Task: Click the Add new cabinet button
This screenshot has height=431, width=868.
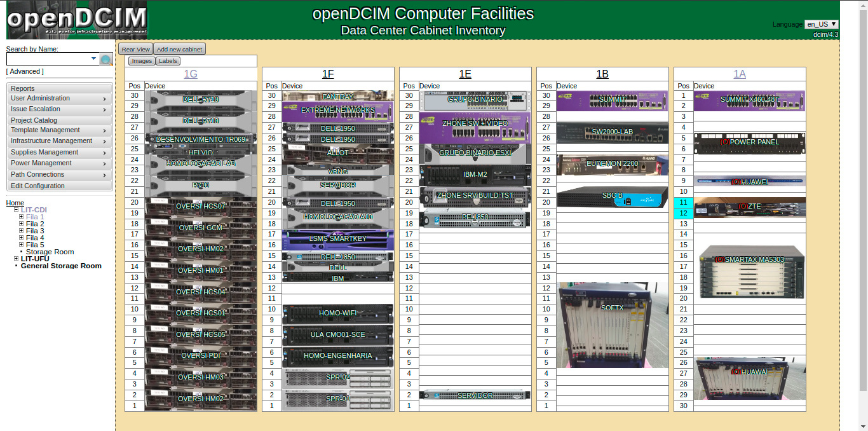Action: click(x=179, y=49)
